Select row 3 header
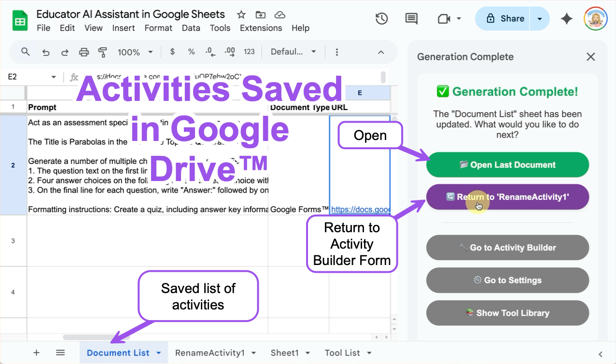This screenshot has height=364, width=616. 13,241
